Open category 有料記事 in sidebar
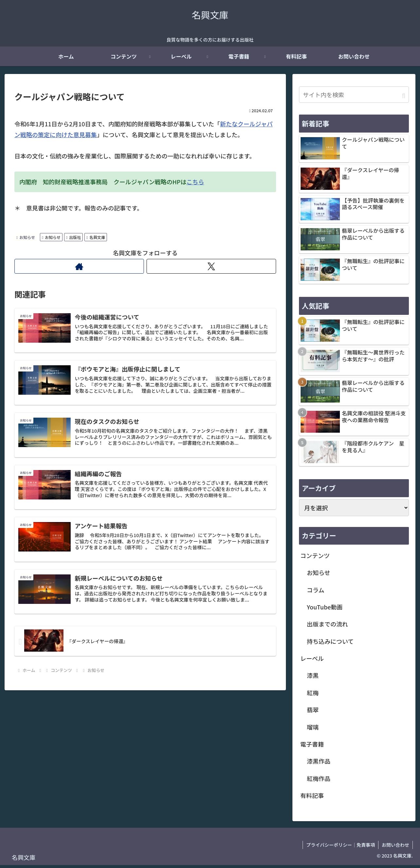Viewport: 420px width, 868px height. click(x=312, y=796)
